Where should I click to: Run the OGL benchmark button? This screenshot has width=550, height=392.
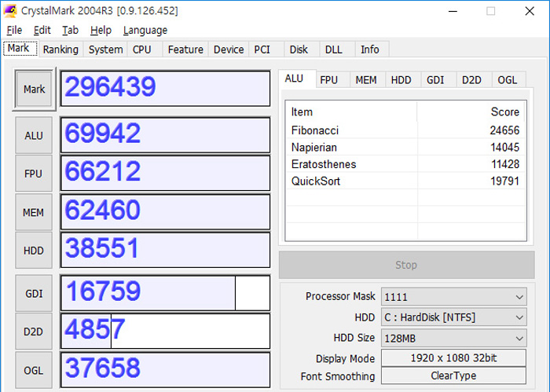pos(34,370)
